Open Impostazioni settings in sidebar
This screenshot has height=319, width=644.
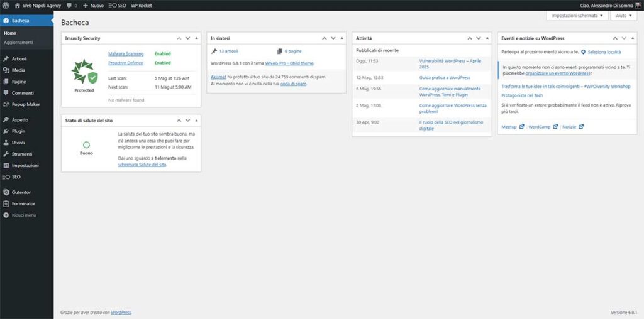[25, 165]
